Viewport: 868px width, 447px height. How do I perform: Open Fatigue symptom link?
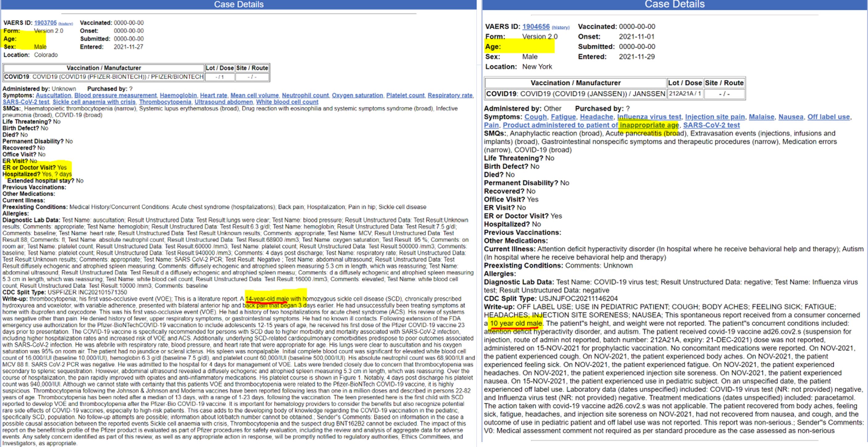(x=563, y=117)
